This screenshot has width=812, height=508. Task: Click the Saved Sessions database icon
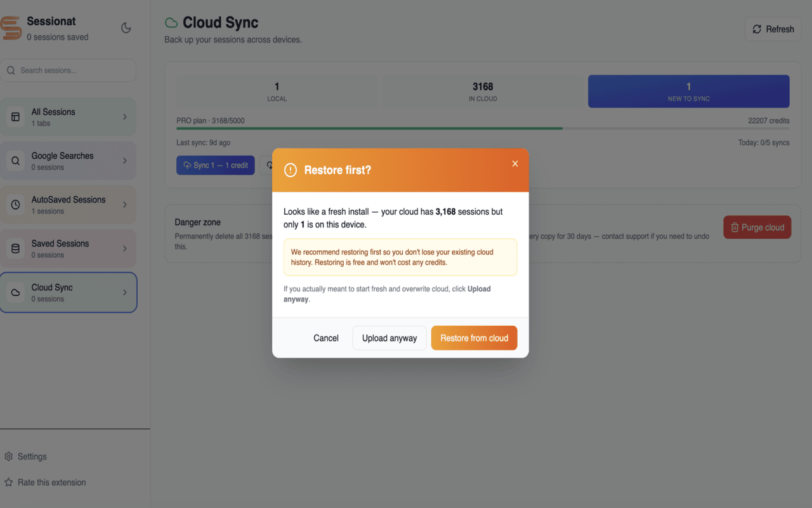click(16, 248)
